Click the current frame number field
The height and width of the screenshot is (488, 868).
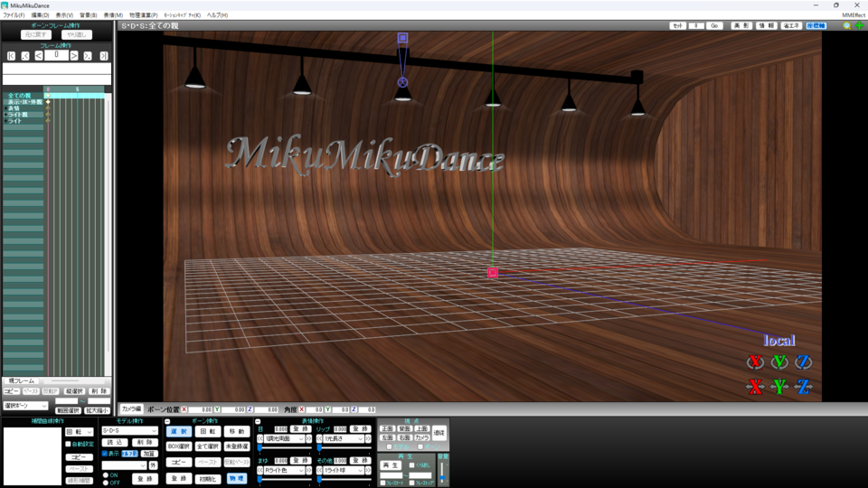[56, 55]
